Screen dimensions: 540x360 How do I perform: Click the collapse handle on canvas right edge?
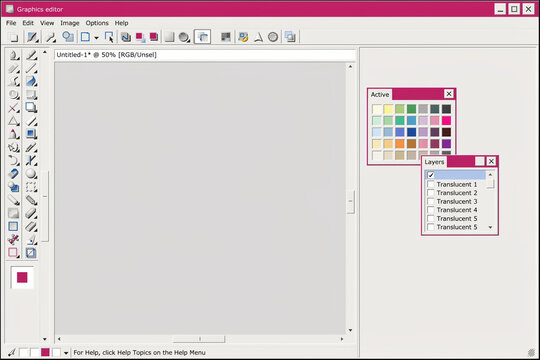click(x=350, y=202)
